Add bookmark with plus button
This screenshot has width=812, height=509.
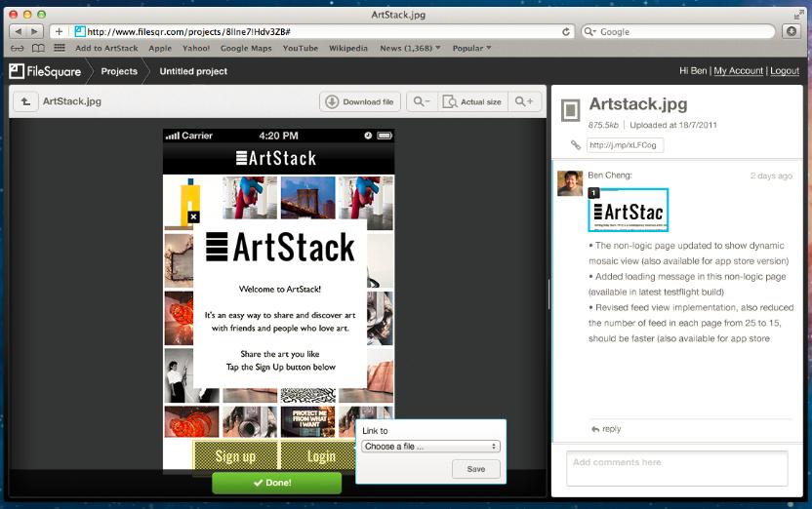[x=59, y=31]
